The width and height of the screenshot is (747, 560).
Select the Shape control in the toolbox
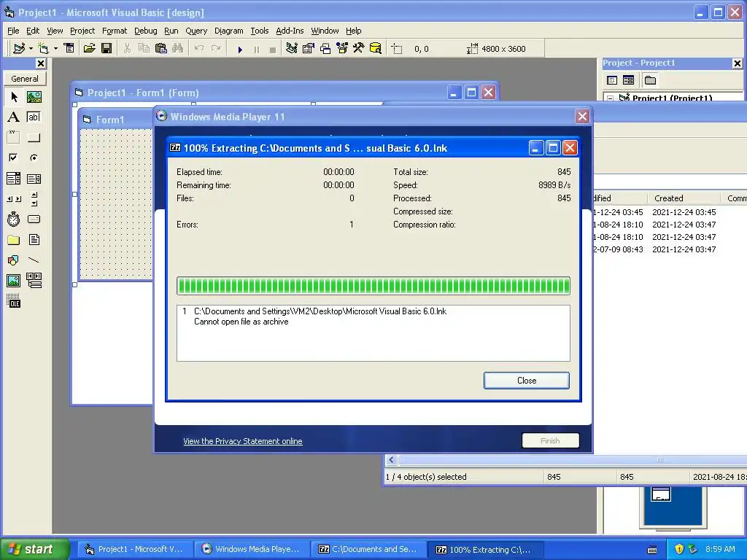tap(14, 260)
